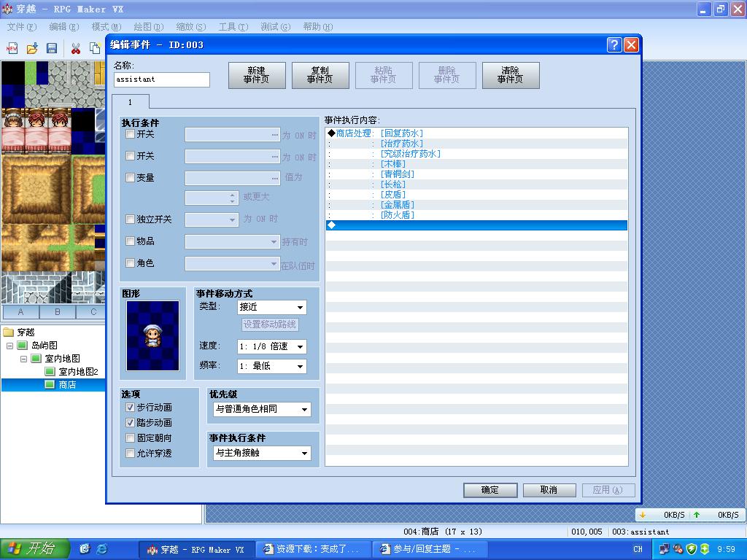Screen dimensions: 747x560
Task: Open the 帮助 menu
Action: pyautogui.click(x=318, y=27)
